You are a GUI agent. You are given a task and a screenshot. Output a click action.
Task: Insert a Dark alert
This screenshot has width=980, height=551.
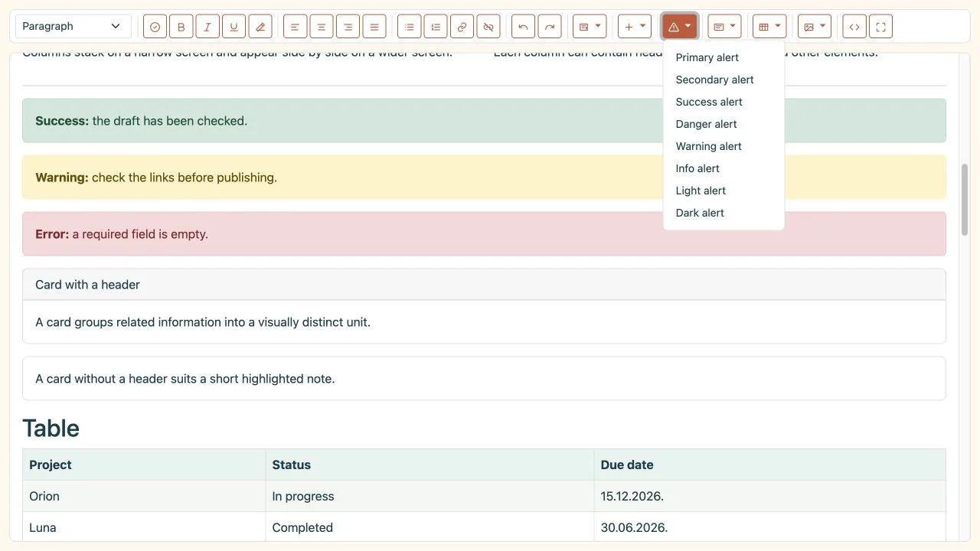(724, 213)
